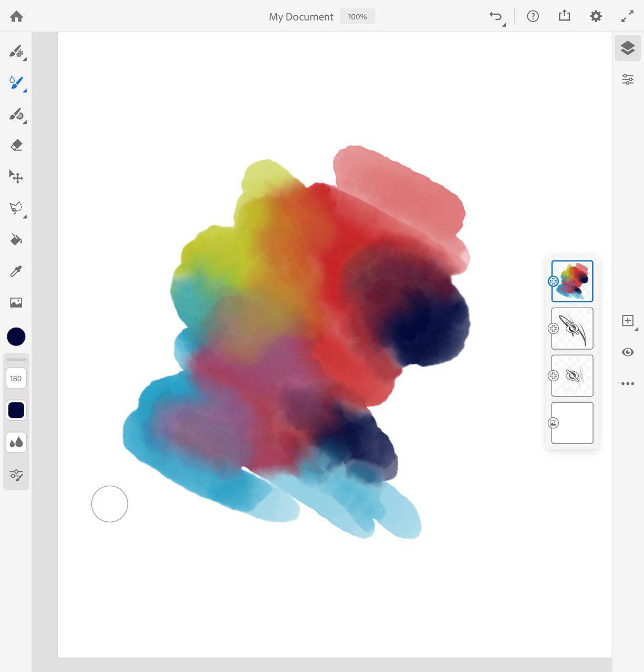644x672 pixels.
Task: Activate the Transform move tool
Action: point(16,177)
